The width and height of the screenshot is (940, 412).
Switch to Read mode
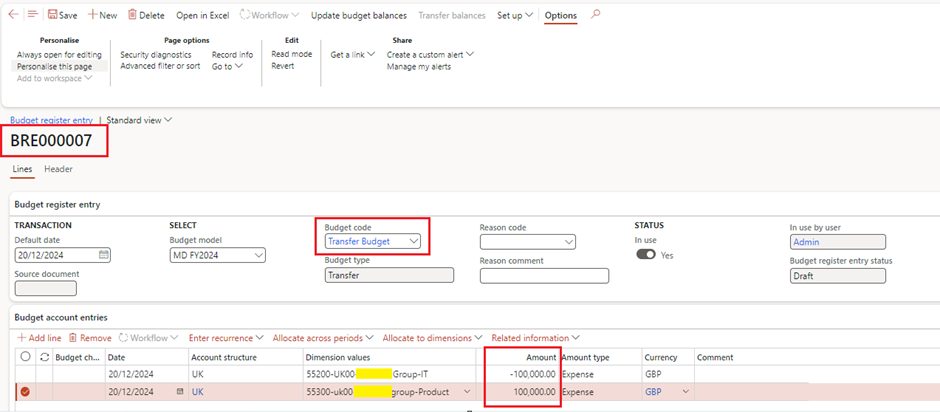tap(292, 54)
